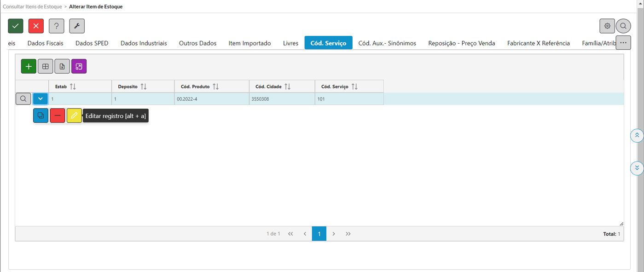Open row details with the magnifier button
Screen dimensions: 644x272
(23, 98)
